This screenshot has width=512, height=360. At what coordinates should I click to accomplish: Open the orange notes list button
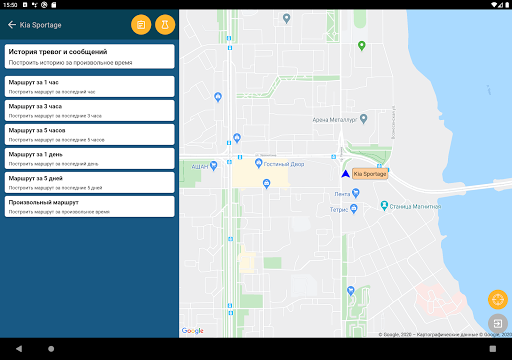[x=141, y=25]
